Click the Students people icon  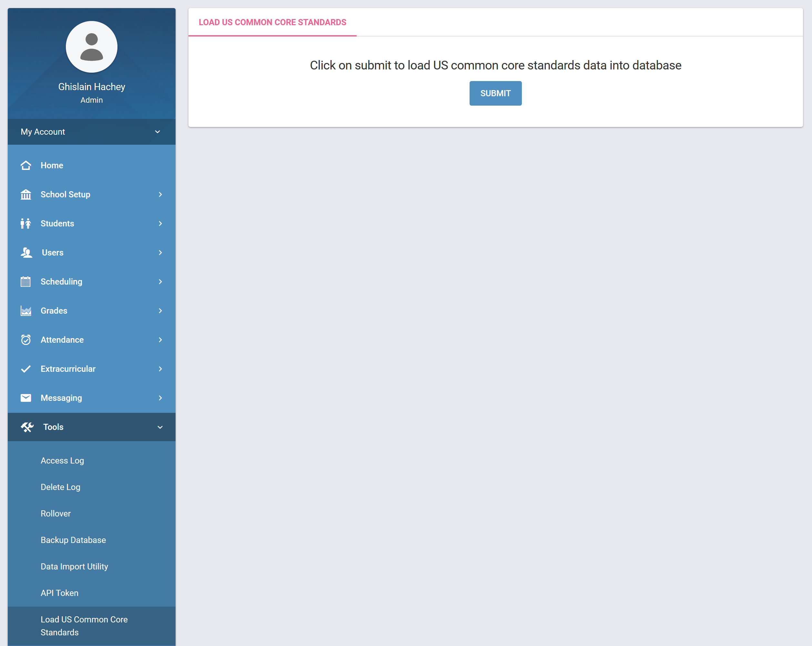point(25,224)
